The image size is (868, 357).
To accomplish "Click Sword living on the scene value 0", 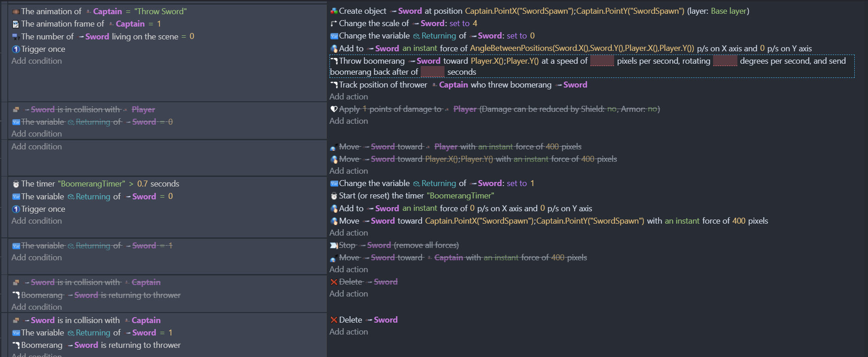I will [192, 36].
